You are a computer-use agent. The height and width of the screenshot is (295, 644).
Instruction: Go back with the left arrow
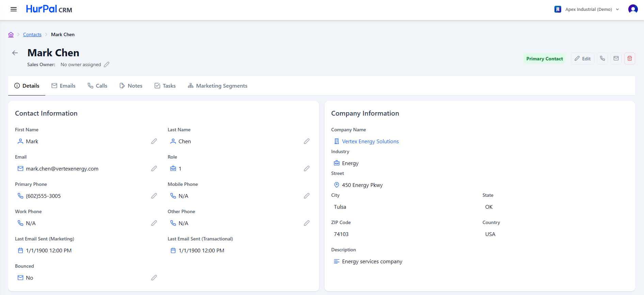tap(15, 53)
